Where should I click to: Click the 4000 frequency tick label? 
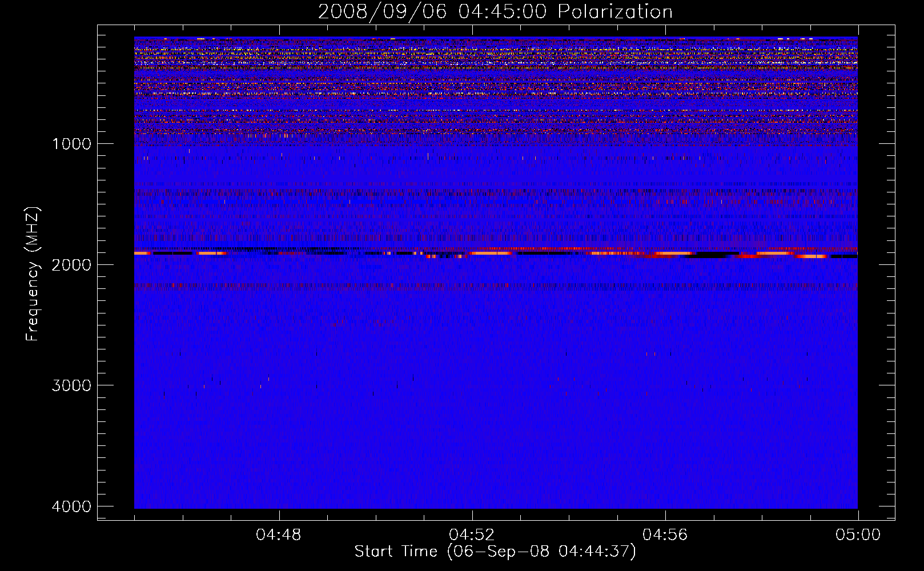(71, 506)
